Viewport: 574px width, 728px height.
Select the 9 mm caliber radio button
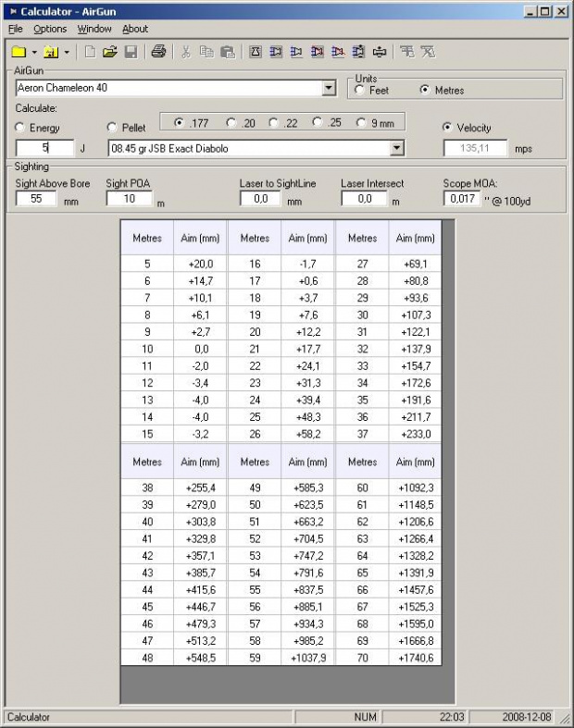(x=361, y=123)
